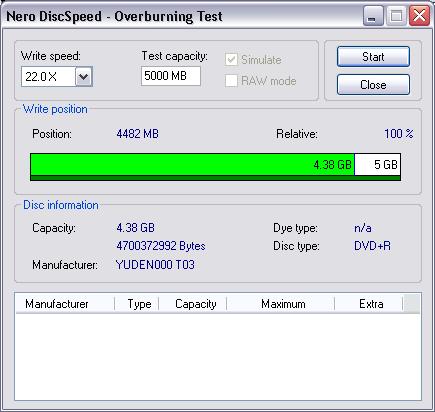Image resolution: width=435 pixels, height=412 pixels.
Task: Close the window with the red X
Action: [x=420, y=16]
